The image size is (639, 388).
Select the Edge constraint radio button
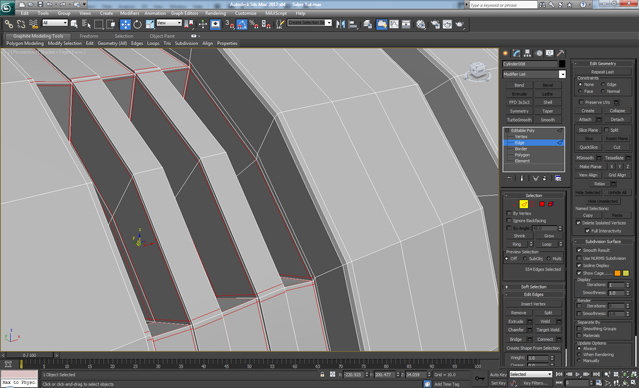[603, 84]
